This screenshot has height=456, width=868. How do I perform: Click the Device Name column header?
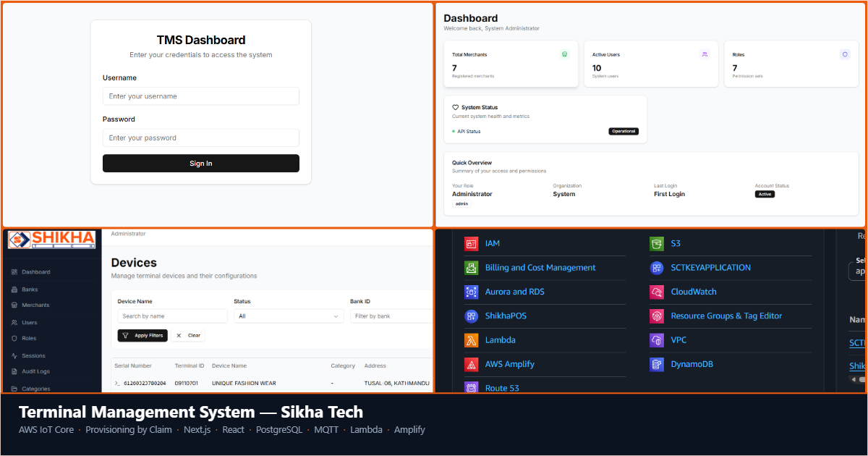tap(229, 366)
